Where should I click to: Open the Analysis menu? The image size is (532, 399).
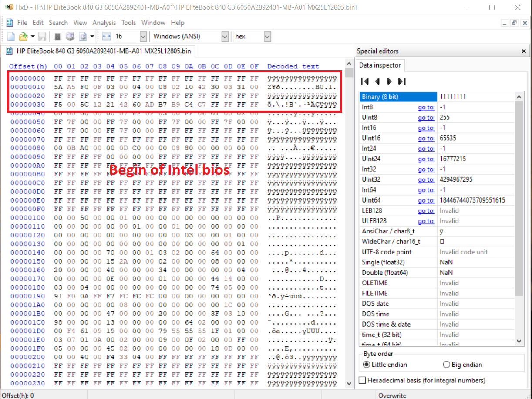click(x=104, y=23)
